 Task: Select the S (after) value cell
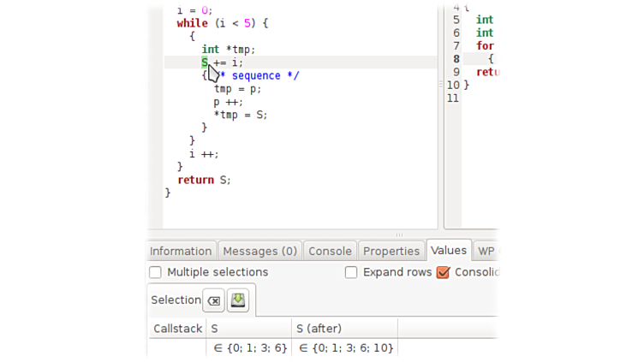(x=344, y=348)
